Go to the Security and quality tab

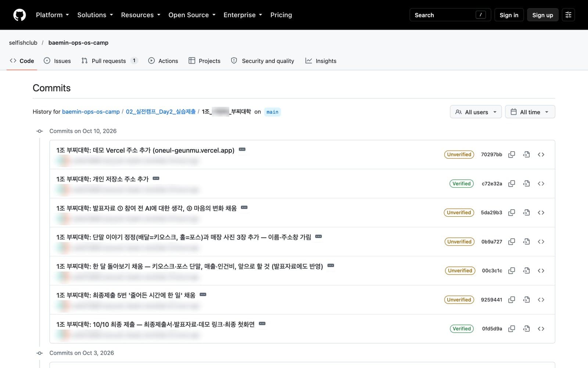(x=262, y=61)
